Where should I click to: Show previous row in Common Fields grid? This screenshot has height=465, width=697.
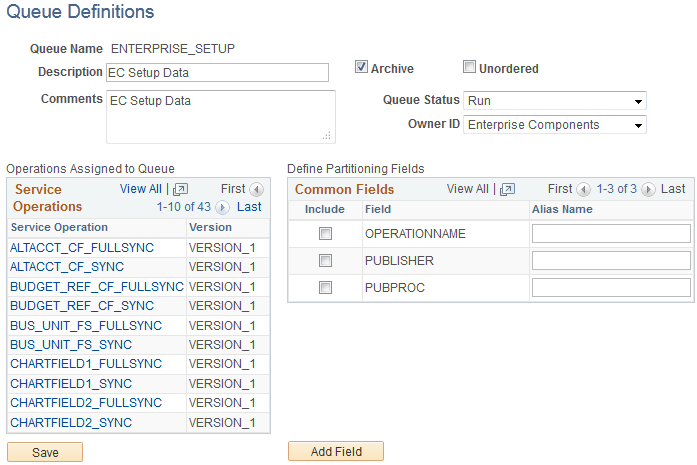[x=584, y=189]
